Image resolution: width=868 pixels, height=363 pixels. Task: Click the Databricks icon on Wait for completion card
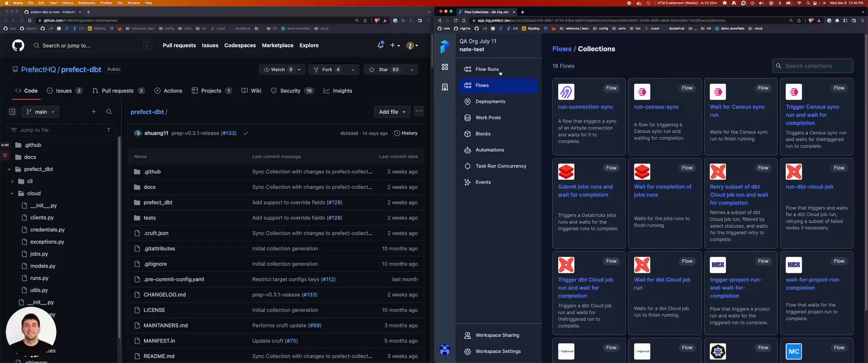coord(642,171)
